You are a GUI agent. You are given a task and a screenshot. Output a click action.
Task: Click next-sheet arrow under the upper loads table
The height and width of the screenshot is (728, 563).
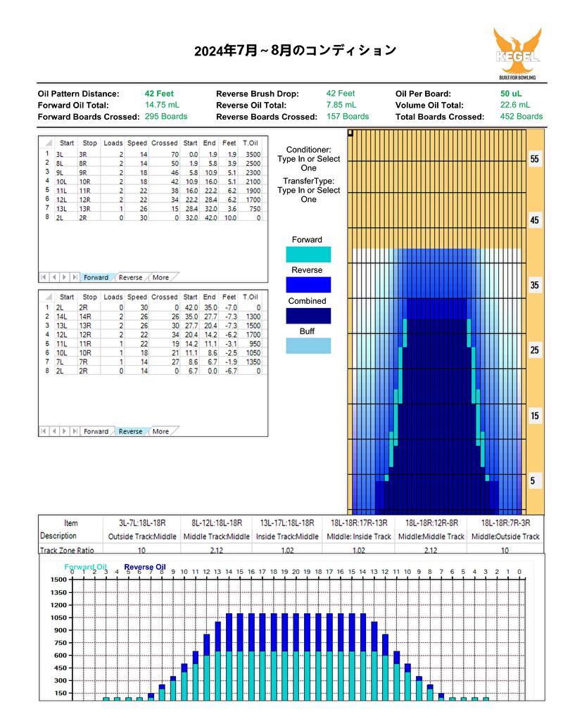click(x=64, y=277)
